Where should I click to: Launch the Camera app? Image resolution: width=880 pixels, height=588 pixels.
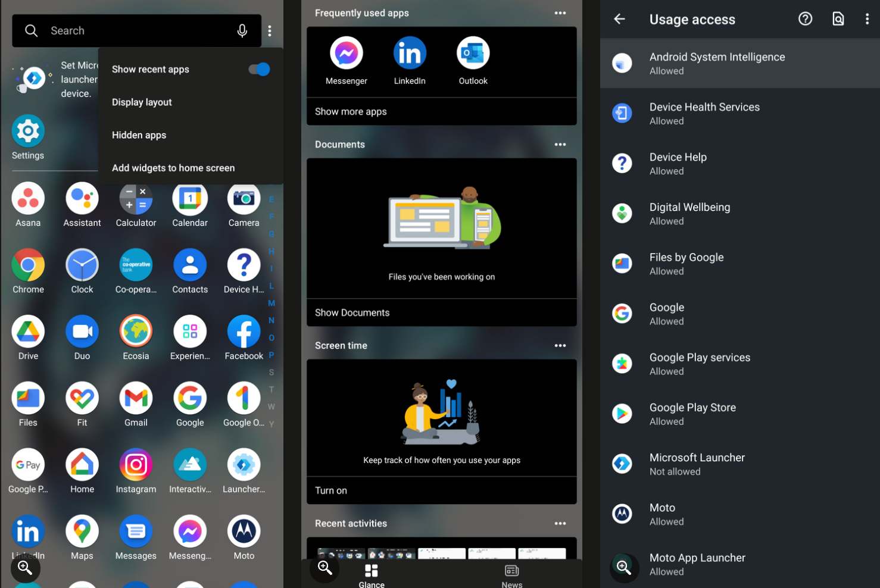click(x=244, y=205)
